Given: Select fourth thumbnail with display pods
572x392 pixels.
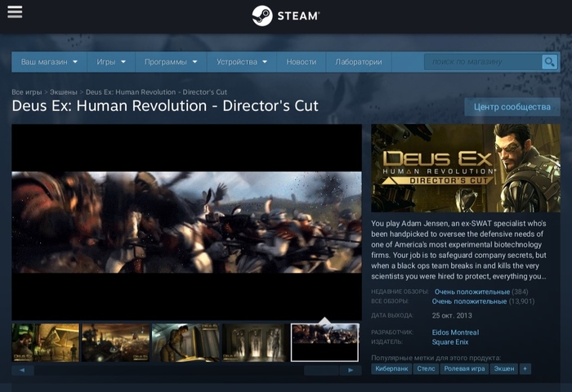Looking at the screenshot, I should point(256,342).
